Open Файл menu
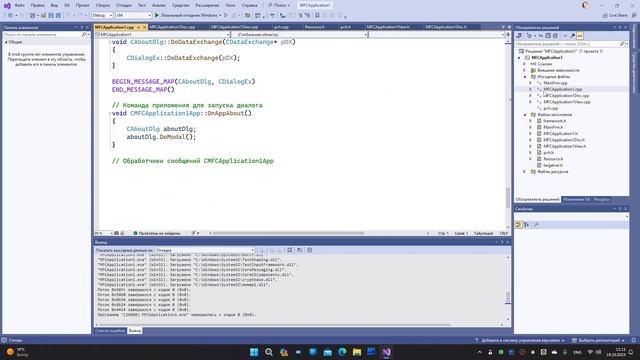The image size is (640, 360). 19,5
